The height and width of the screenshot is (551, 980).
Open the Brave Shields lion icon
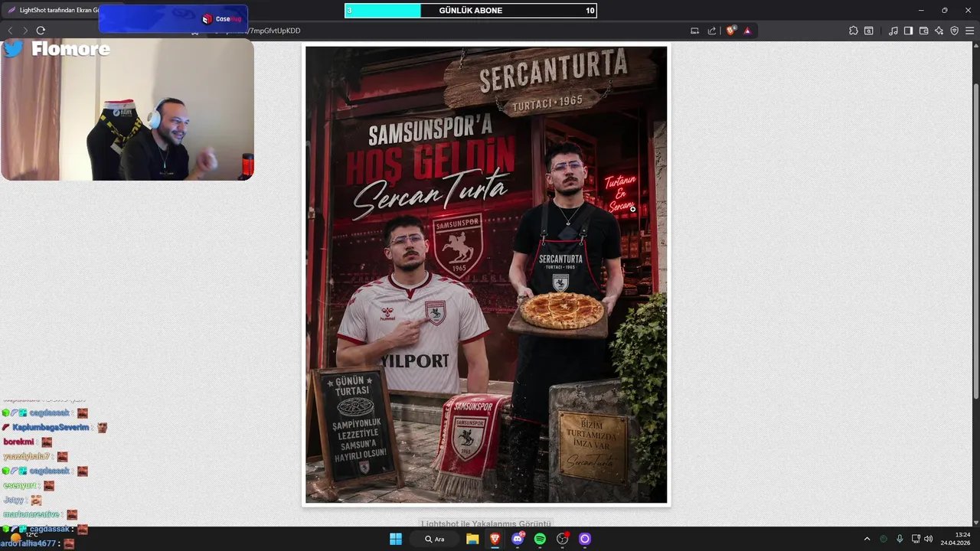click(x=731, y=31)
